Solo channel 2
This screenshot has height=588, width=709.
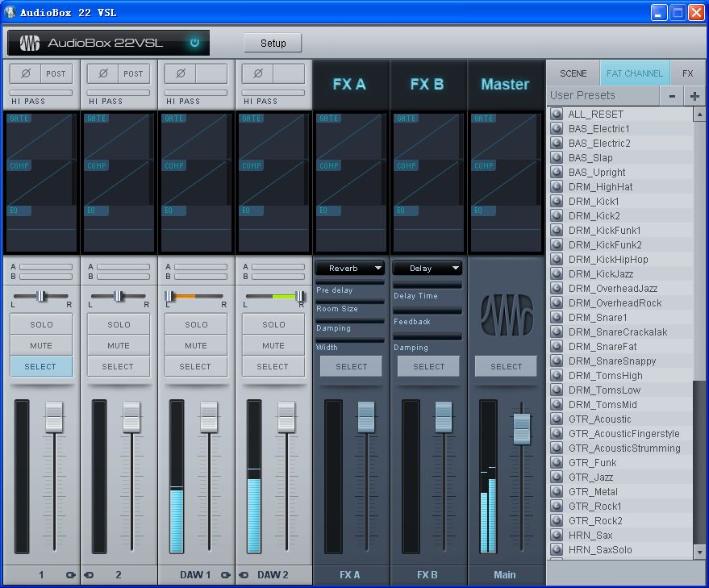(x=119, y=324)
